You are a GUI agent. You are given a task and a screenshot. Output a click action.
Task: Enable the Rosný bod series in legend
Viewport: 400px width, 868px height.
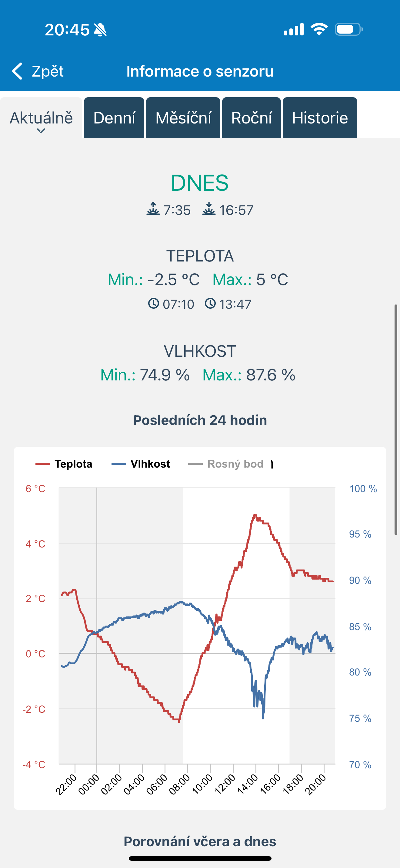point(226,464)
